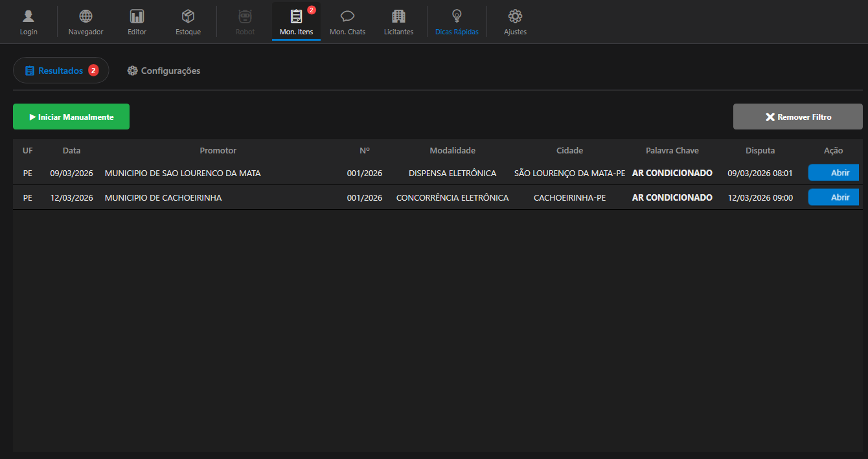Click the Data column header
The image size is (868, 459).
(x=71, y=150)
